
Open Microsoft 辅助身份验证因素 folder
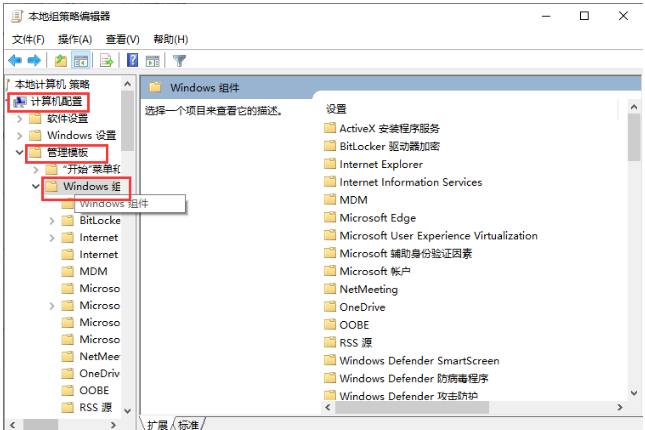406,253
